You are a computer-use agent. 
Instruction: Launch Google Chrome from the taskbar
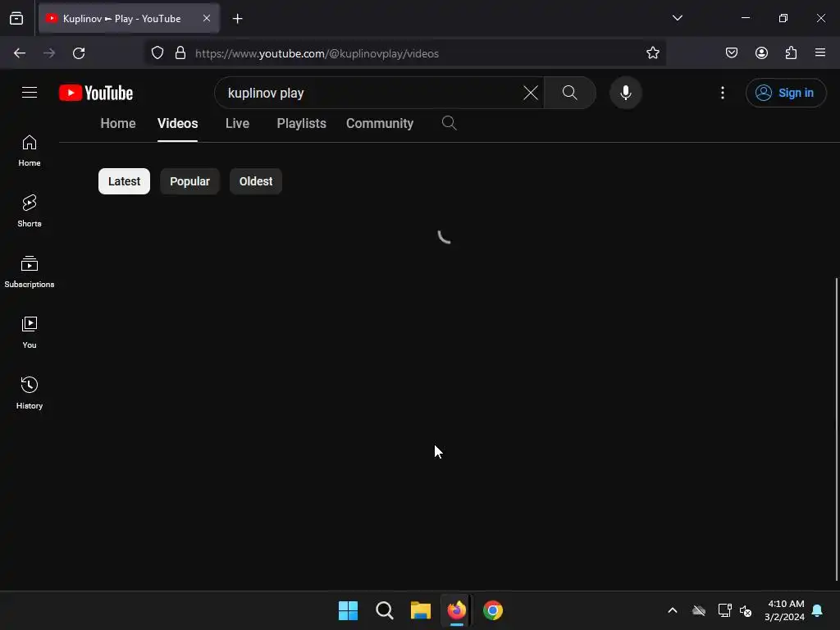point(493,610)
